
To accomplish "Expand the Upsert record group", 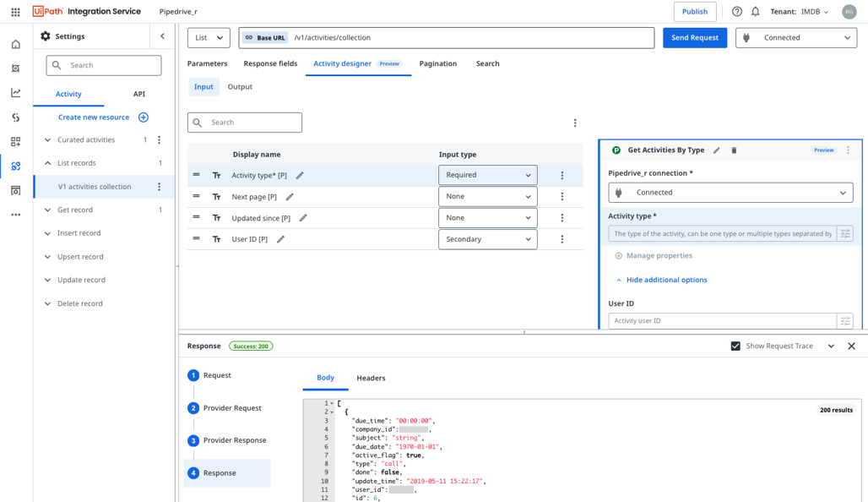I will (47, 257).
